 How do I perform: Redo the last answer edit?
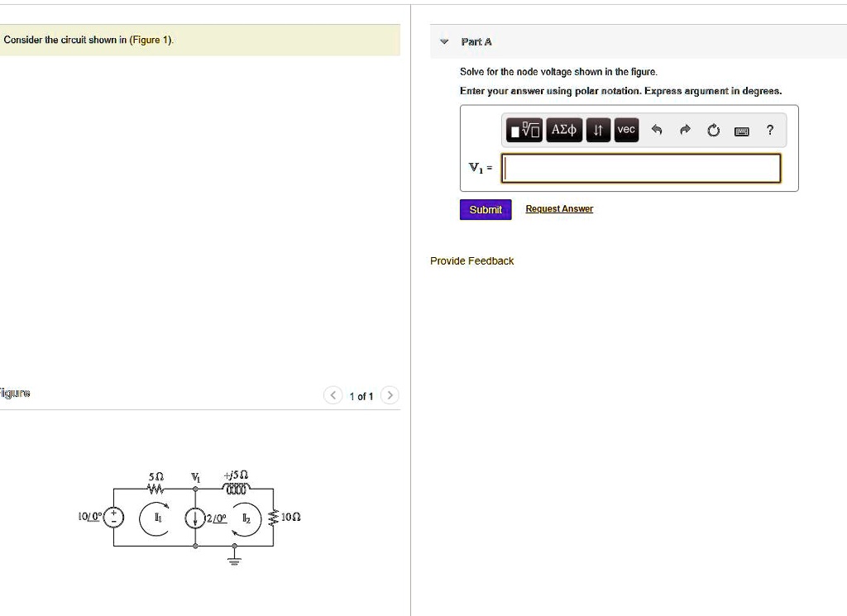click(x=684, y=130)
